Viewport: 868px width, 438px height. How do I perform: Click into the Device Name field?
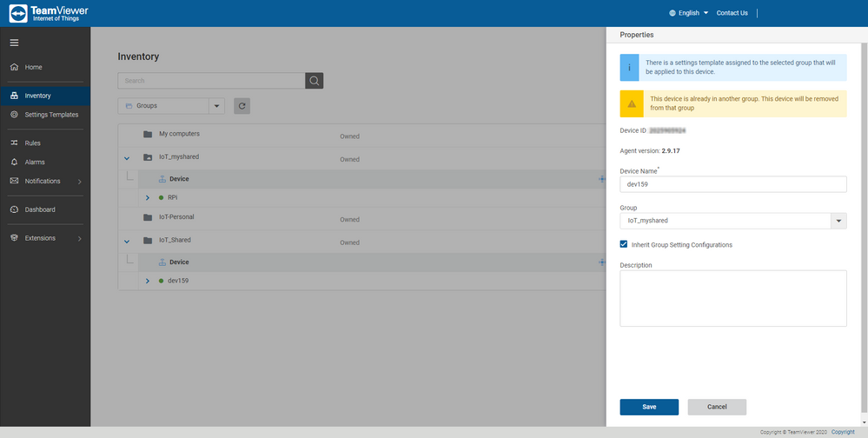pos(733,184)
